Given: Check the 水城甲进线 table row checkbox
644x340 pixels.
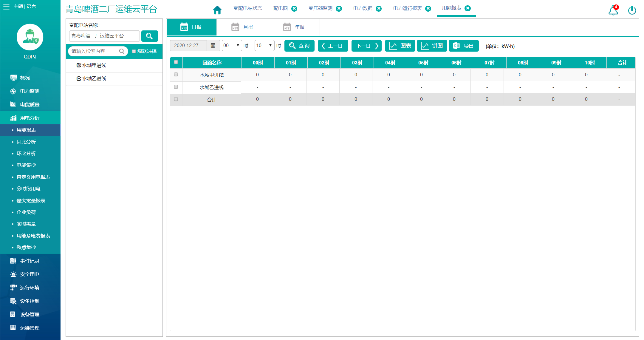Looking at the screenshot, I should (176, 75).
